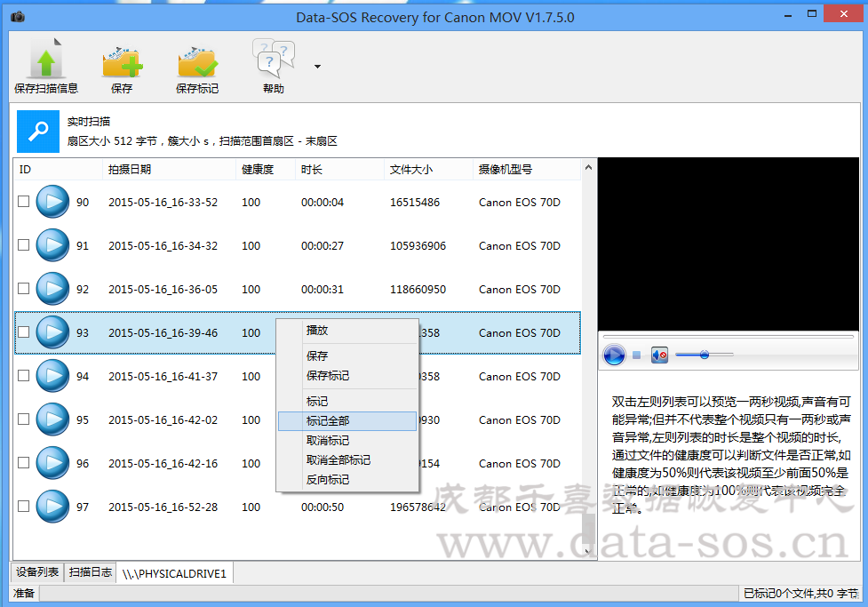Image resolution: width=868 pixels, height=607 pixels.
Task: Enable the checkbox for video 92
Action: [24, 289]
